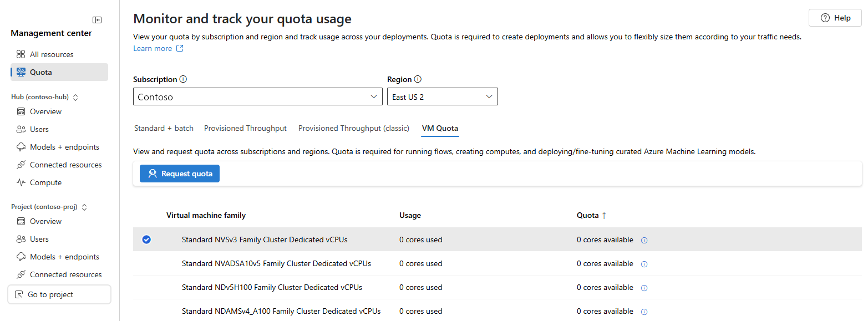
Task: Open the Help button
Action: coord(835,18)
